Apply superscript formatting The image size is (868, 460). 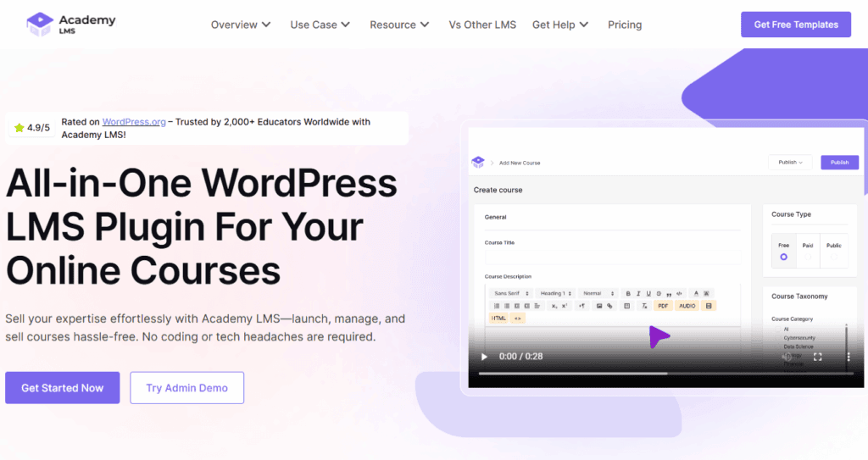click(565, 306)
